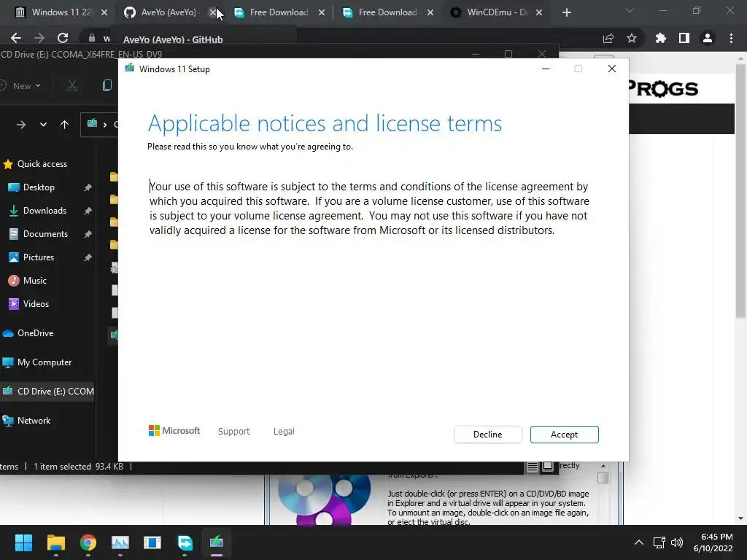Open File Explorer from taskbar
The height and width of the screenshot is (560, 747).
[x=55, y=542]
